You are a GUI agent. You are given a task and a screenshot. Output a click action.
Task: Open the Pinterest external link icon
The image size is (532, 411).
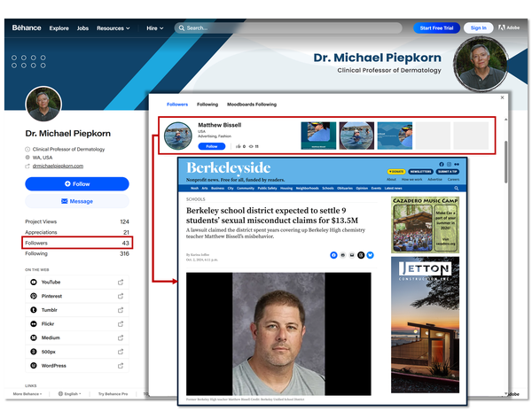121,296
